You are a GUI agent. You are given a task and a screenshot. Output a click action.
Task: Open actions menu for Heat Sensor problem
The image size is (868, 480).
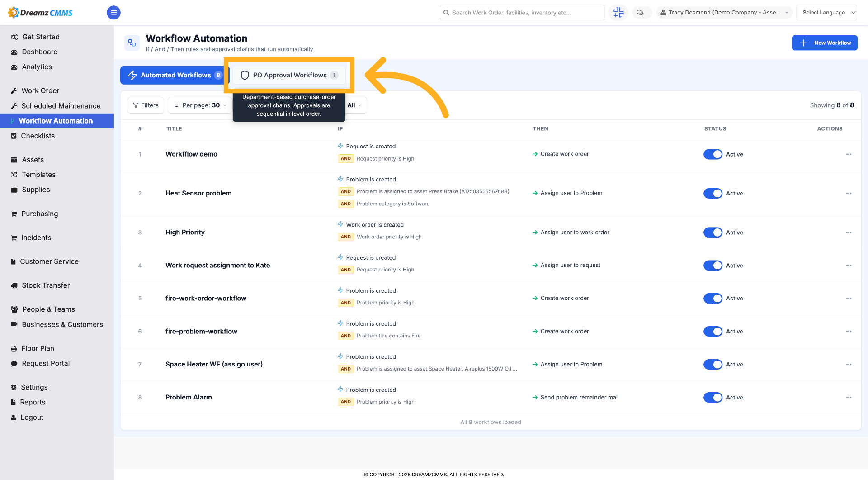click(x=849, y=193)
